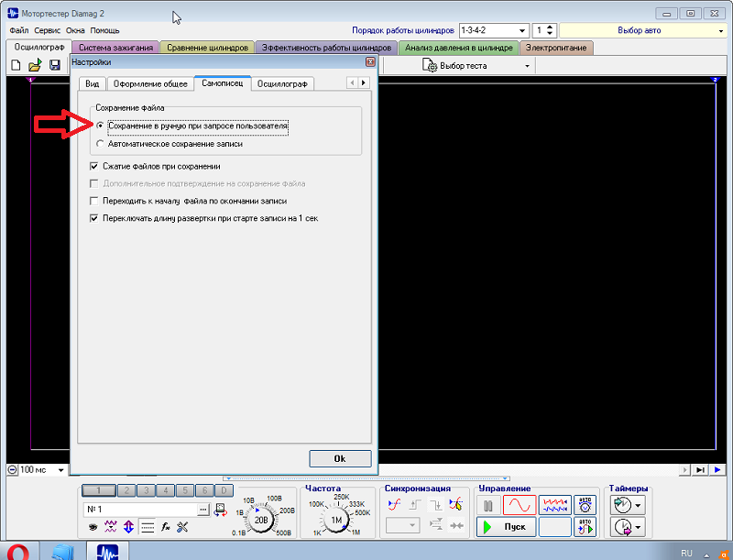This screenshot has height=560, width=733.
Task: Click the Opera icon in taskbar
Action: pos(17,551)
